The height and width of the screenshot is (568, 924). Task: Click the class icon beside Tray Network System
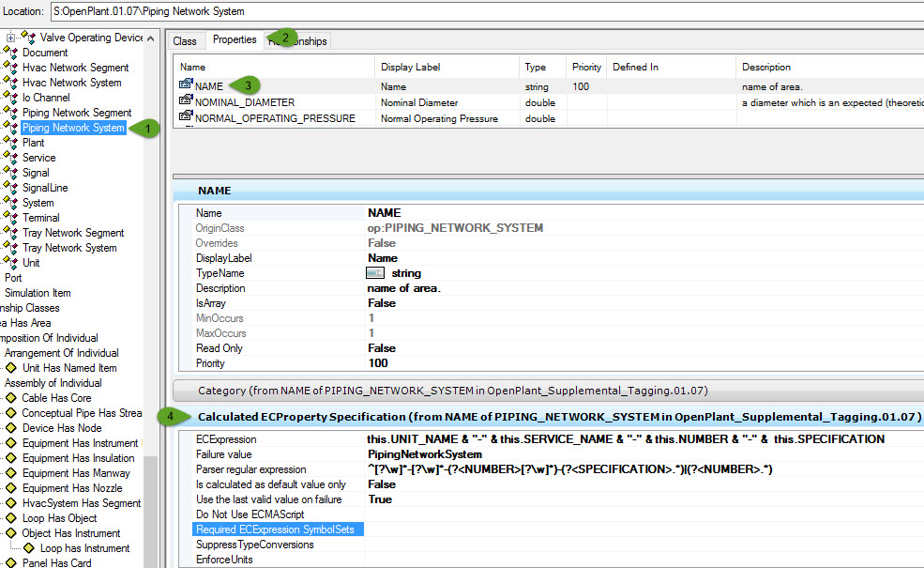10,248
